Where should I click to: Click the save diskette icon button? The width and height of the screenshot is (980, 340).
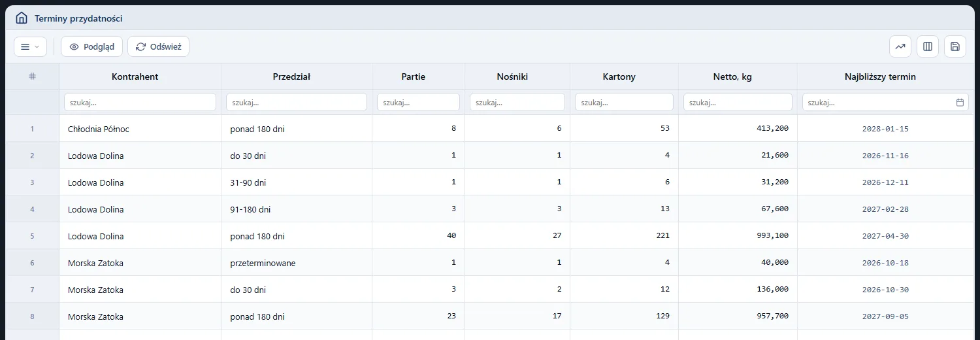955,46
